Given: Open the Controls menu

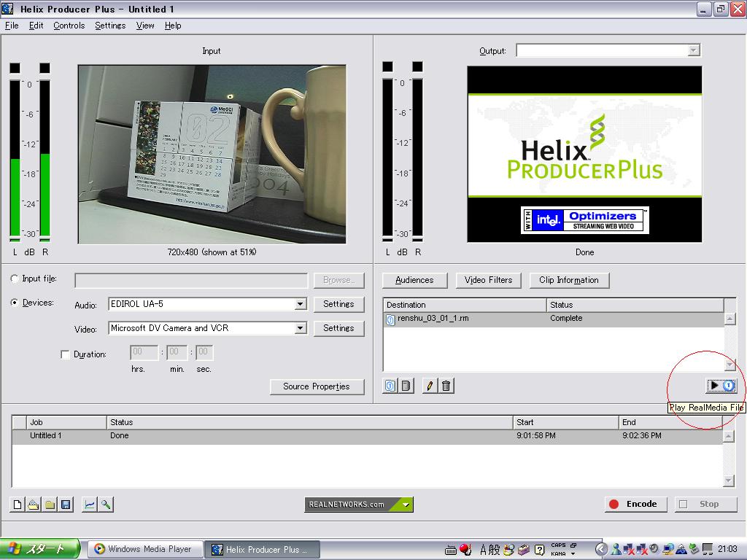Looking at the screenshot, I should pos(69,26).
